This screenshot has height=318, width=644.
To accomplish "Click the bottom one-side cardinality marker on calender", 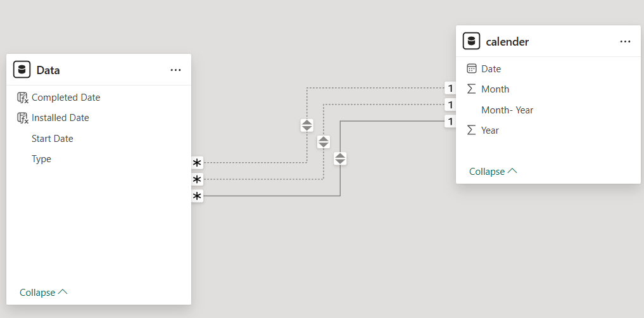I will click(451, 121).
